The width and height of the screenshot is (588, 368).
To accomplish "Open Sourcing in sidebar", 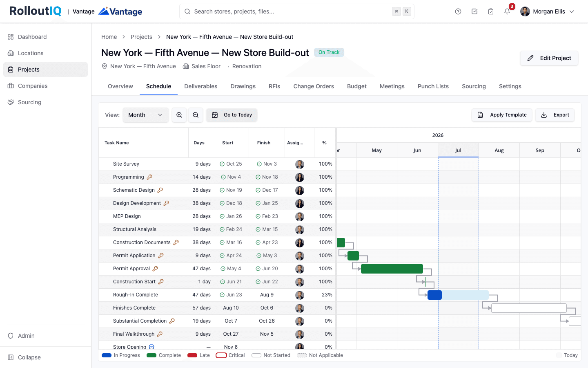I will click(x=45, y=102).
